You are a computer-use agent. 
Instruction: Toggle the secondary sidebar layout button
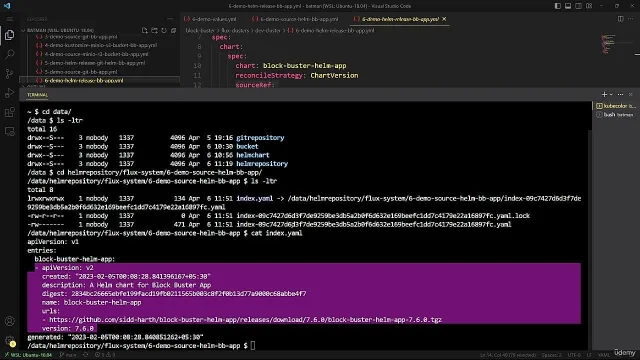[578, 6]
